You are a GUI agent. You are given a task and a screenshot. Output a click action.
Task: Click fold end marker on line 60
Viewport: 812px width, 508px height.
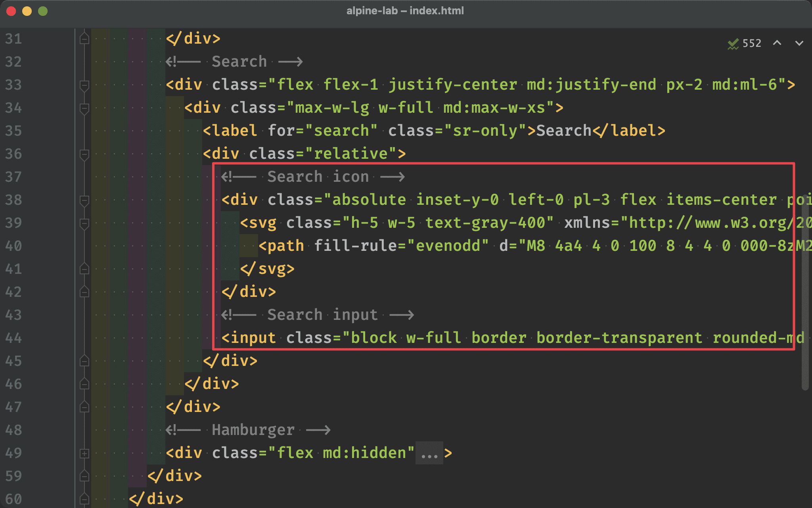pyautogui.click(x=84, y=499)
